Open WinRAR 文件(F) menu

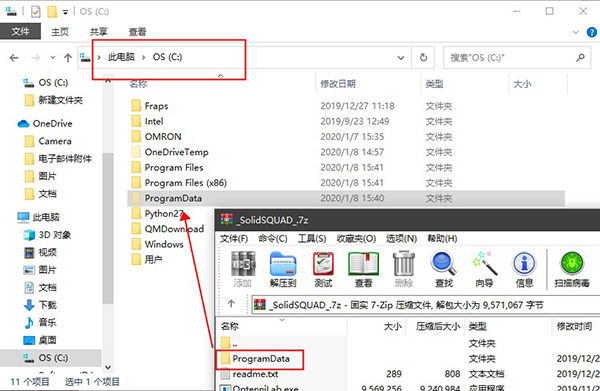[x=234, y=239]
